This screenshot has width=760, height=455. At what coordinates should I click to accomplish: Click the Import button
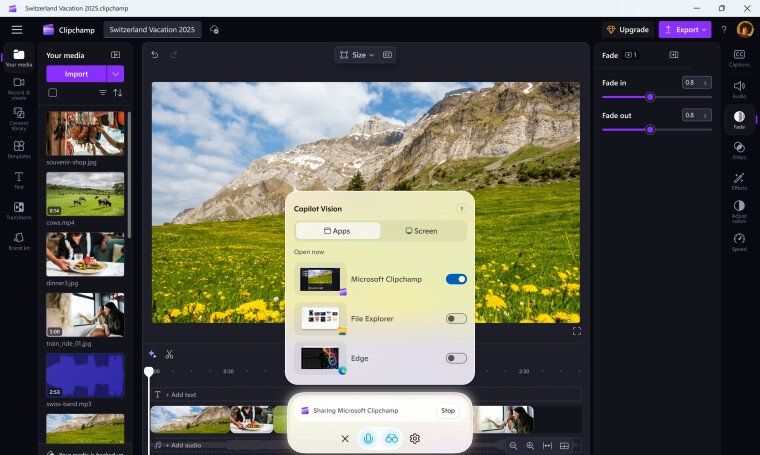76,74
